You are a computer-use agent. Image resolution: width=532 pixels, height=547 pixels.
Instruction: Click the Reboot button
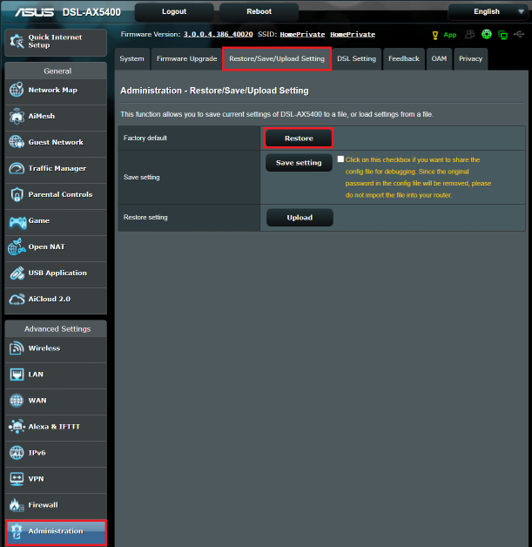[x=259, y=12]
